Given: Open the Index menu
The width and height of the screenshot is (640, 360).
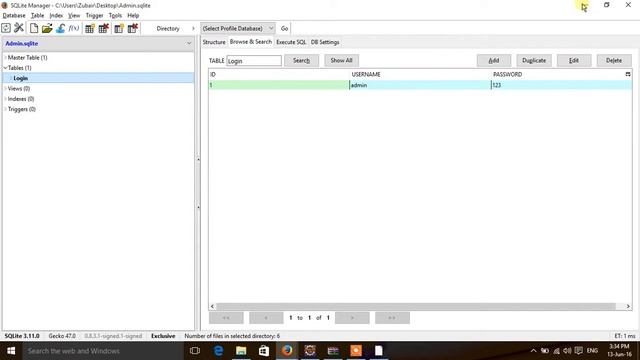Looking at the screenshot, I should point(56,16).
